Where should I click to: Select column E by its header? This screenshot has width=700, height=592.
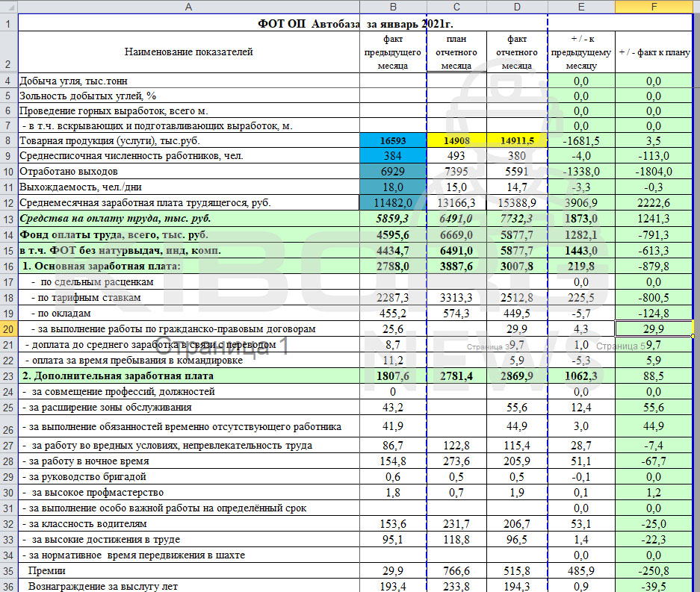point(581,7)
